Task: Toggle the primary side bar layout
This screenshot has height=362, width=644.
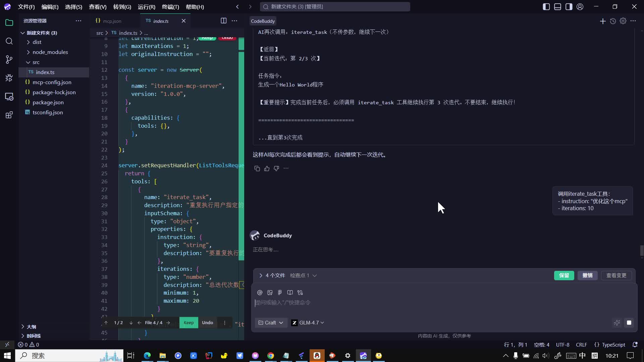Action: point(546,7)
